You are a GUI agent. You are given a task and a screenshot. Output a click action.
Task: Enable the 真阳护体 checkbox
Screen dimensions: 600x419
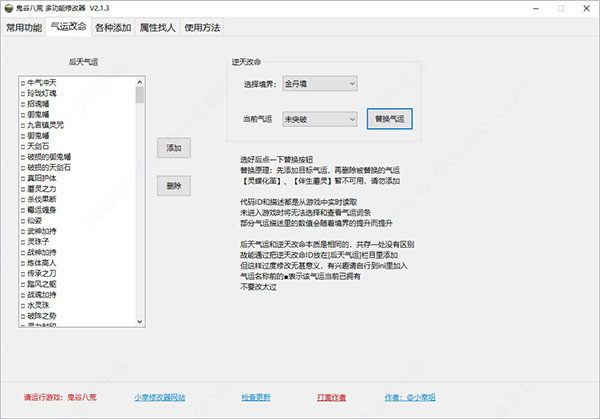pyautogui.click(x=23, y=178)
